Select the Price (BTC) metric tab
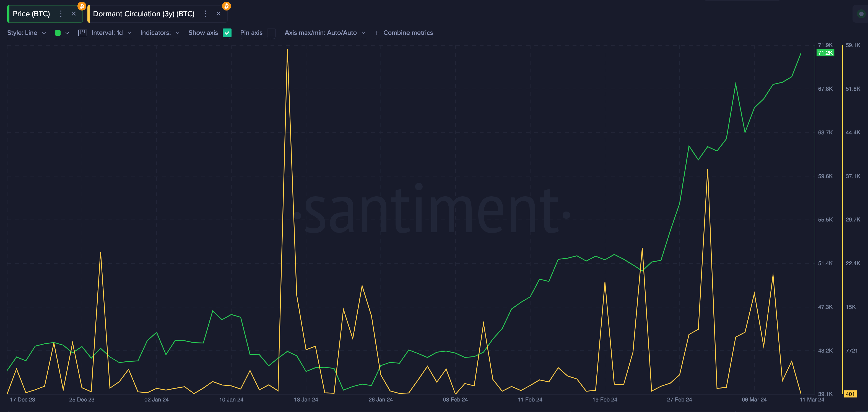This screenshot has height=412, width=868. 31,14
